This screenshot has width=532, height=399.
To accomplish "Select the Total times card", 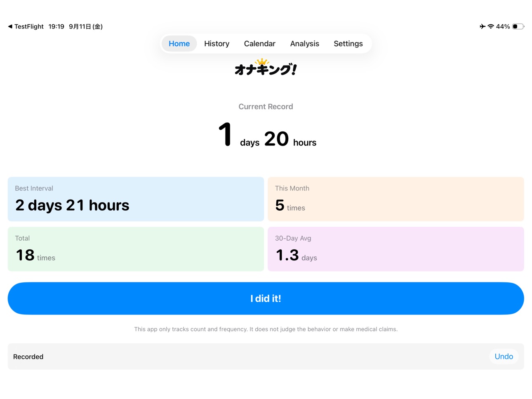I will tap(136, 249).
